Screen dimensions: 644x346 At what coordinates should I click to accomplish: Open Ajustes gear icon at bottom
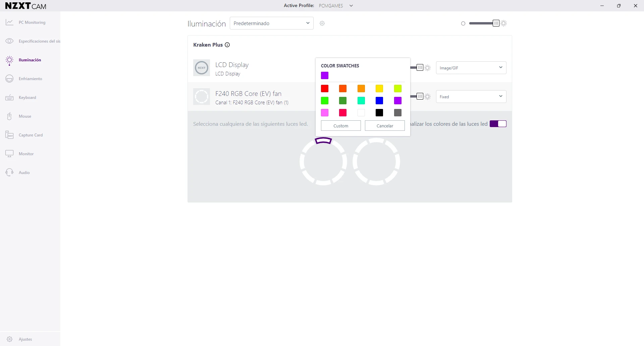coord(10,339)
